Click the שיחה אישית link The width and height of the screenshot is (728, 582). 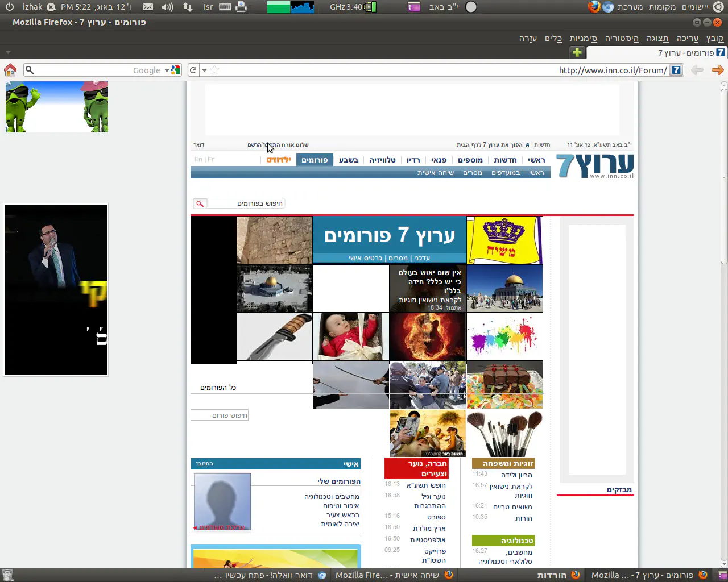click(435, 173)
